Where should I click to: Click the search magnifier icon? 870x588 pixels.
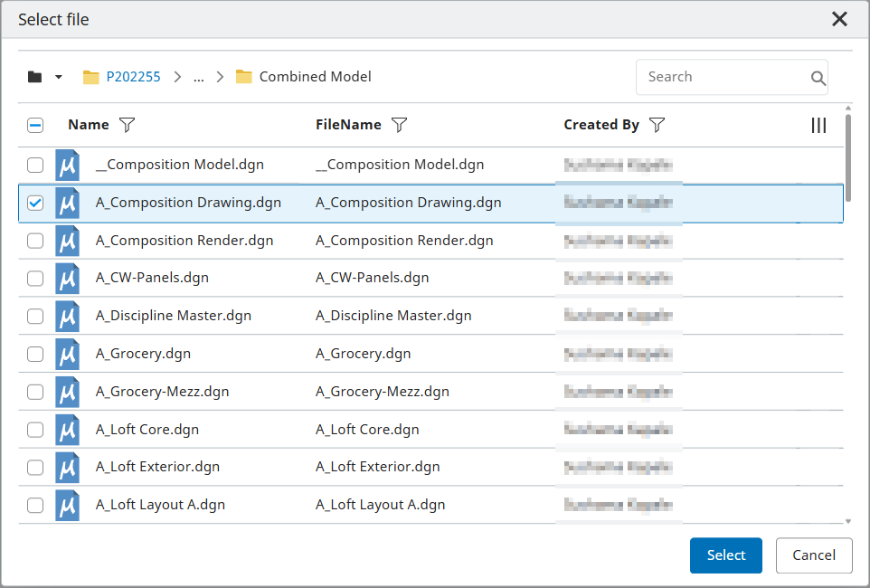818,78
